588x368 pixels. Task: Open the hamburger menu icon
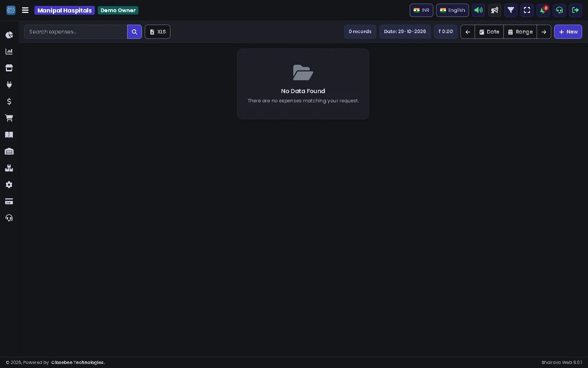point(25,10)
